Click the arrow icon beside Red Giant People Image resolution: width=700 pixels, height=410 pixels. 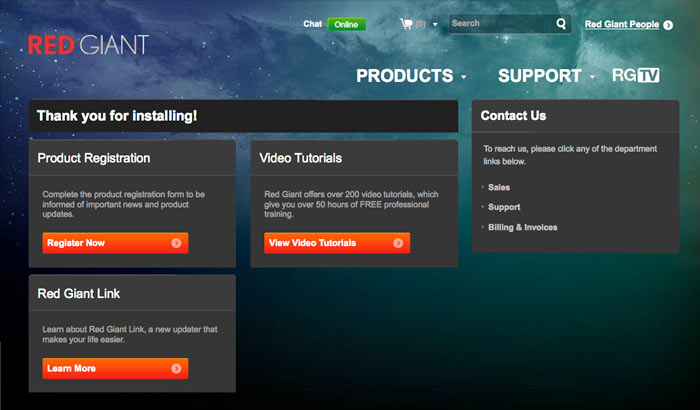coord(668,25)
